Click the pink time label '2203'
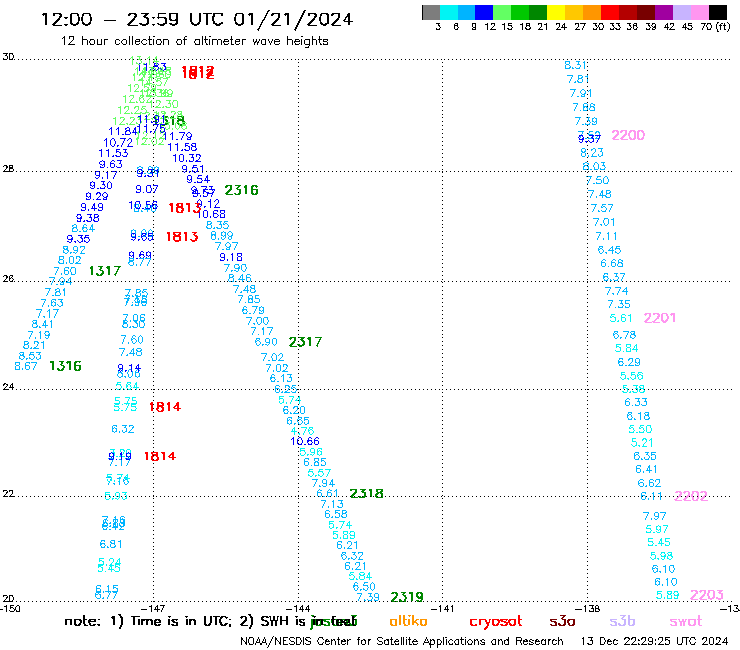 (707, 595)
